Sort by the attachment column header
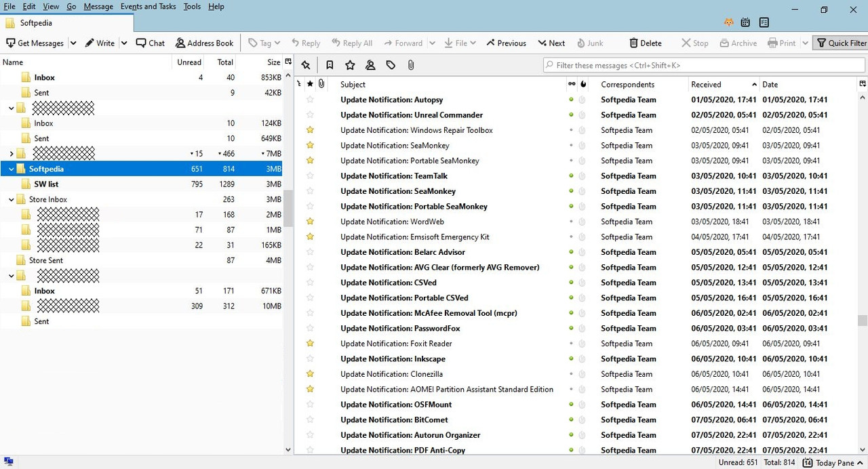Viewport: 868px width, 469px height. [x=321, y=84]
